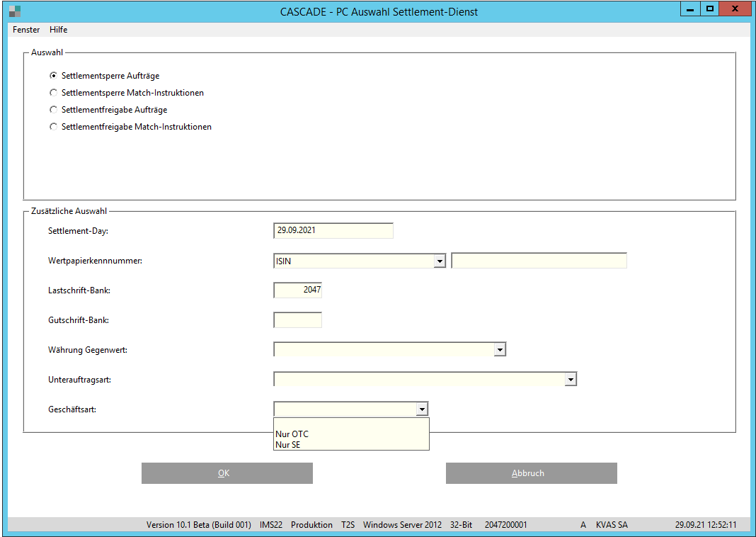Image resolution: width=756 pixels, height=537 pixels.
Task: Select Settlementfreigabe Match-Instruktionen option
Action: tap(53, 127)
